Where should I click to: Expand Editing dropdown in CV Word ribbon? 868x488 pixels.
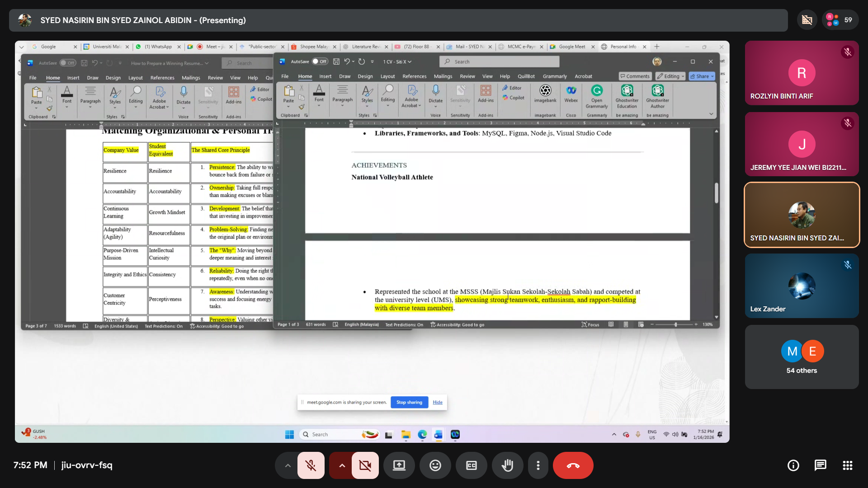tap(387, 96)
